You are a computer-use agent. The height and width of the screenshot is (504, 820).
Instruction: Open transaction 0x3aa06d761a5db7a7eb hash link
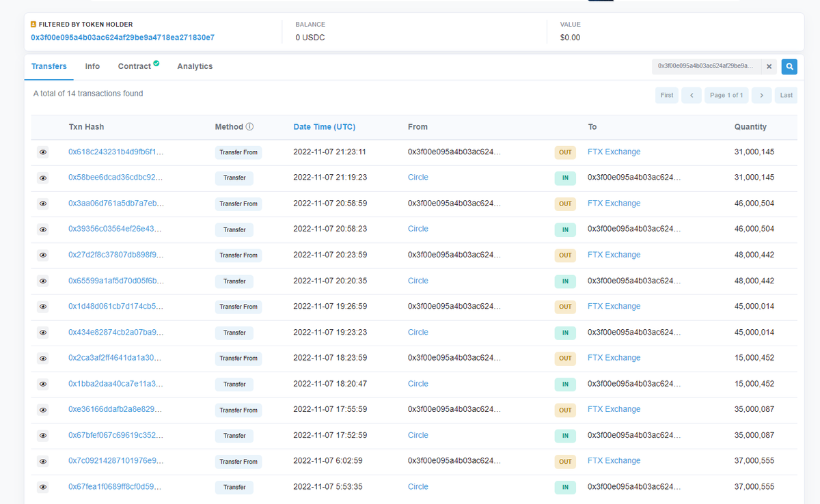[116, 204]
